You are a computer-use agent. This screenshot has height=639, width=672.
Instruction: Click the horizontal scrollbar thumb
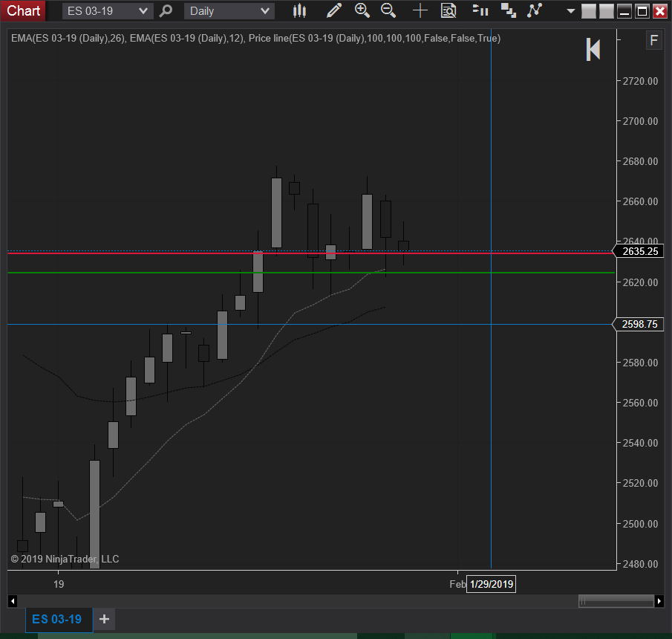click(616, 601)
